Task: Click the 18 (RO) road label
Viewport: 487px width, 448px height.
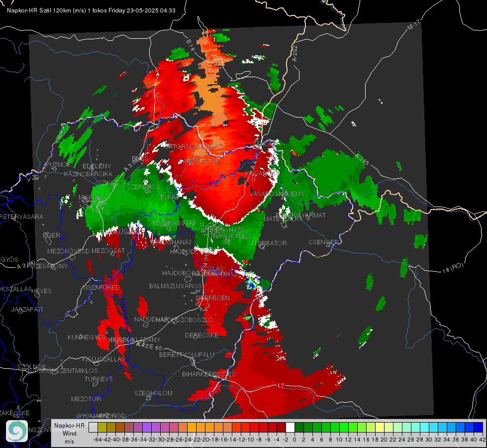Action: (x=453, y=268)
